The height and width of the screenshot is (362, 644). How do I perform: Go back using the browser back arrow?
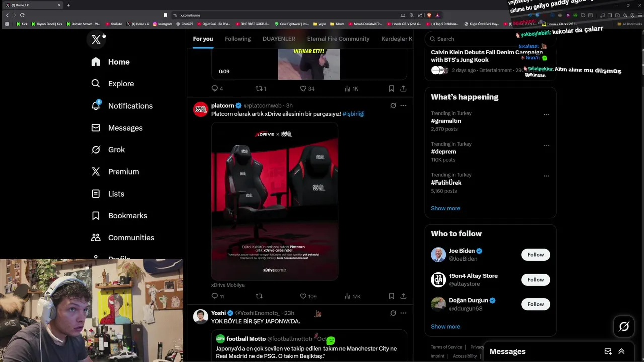pos(7,15)
